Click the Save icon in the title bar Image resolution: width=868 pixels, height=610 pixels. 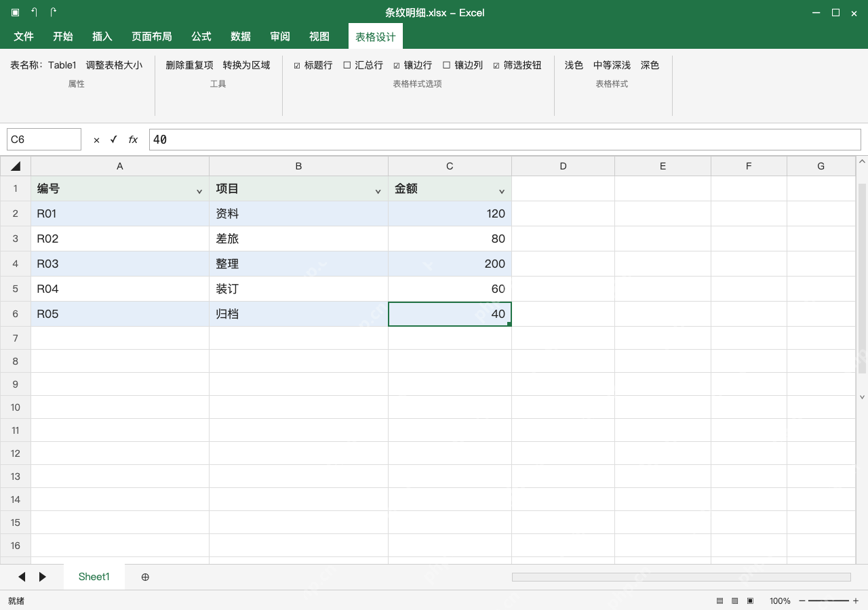pos(15,12)
